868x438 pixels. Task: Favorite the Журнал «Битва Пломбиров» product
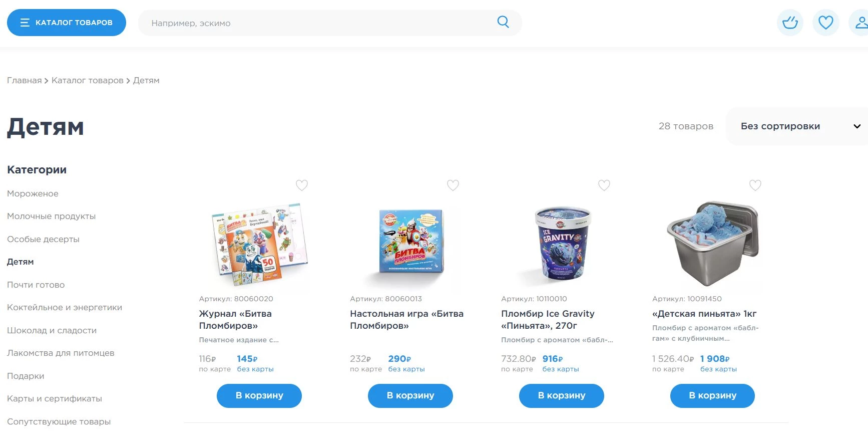click(x=302, y=185)
